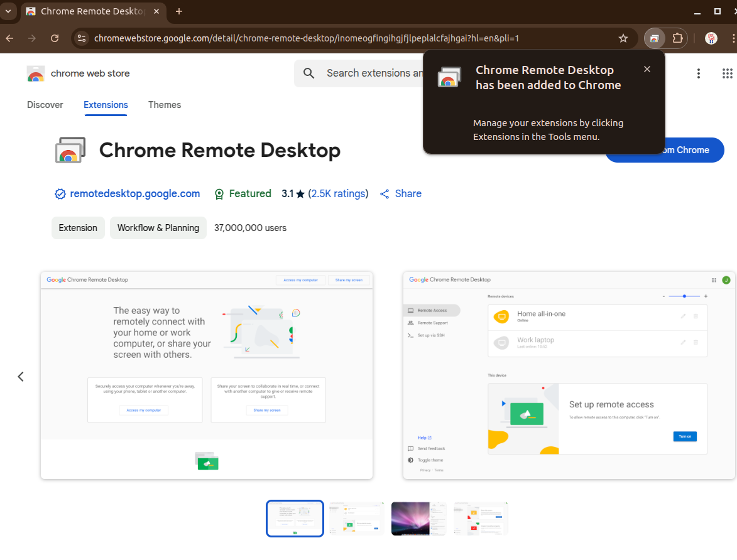
Task: Click the verified publisher badge icon
Action: click(x=60, y=193)
